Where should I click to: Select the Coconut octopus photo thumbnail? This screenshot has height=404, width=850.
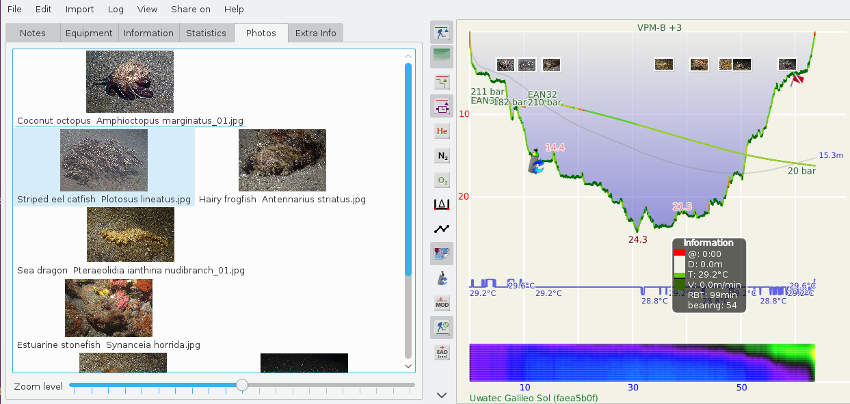(130, 82)
